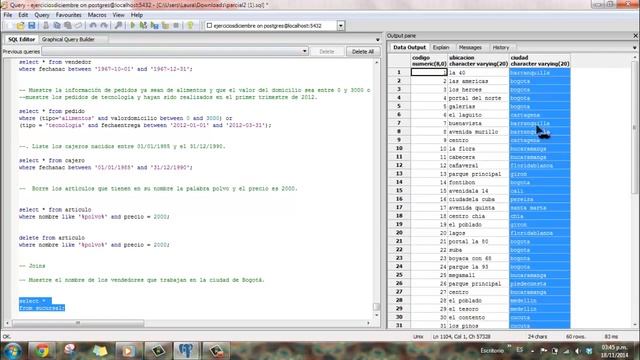The height and width of the screenshot is (360, 640).
Task: Open the File menu
Action: pyautogui.click(x=8, y=15)
